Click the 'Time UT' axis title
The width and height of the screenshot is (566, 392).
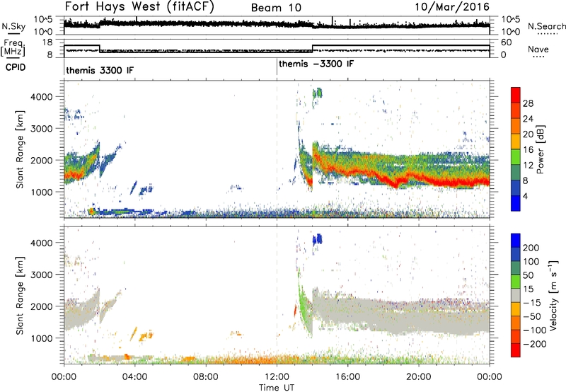(277, 388)
